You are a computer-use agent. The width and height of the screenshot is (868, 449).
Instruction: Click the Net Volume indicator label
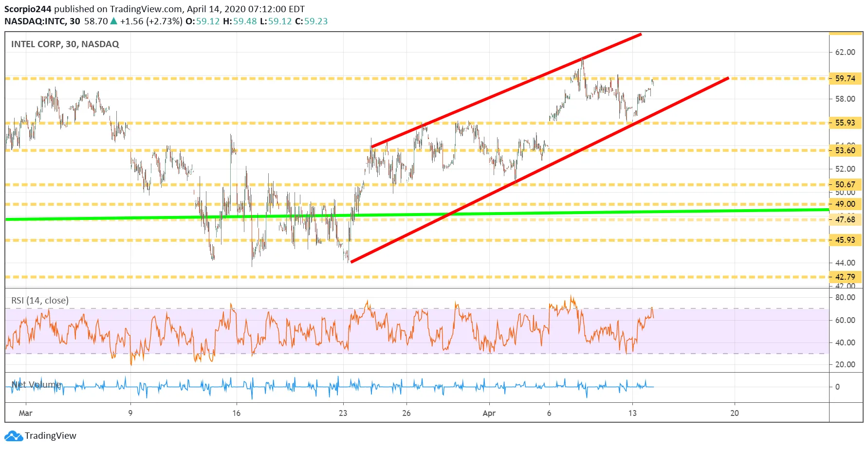(37, 385)
